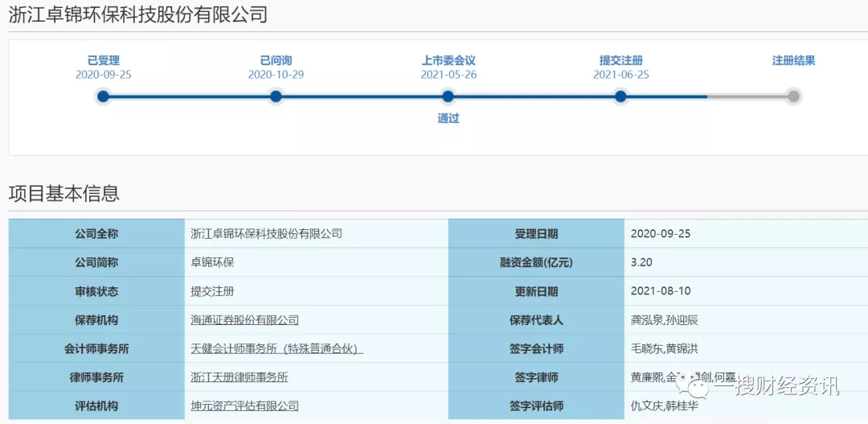Open the 天健会计师事务所 link
The width and height of the screenshot is (868, 424).
(x=276, y=348)
